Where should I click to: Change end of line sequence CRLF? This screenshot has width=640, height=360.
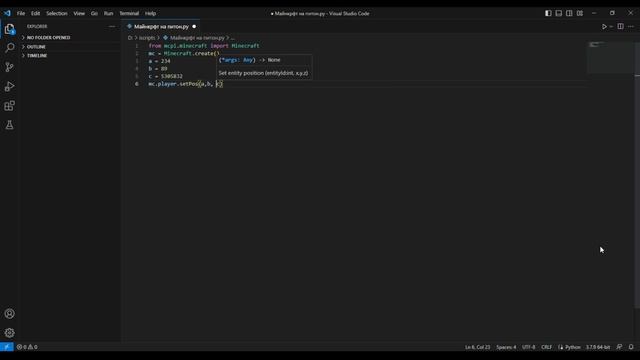pyautogui.click(x=546, y=347)
